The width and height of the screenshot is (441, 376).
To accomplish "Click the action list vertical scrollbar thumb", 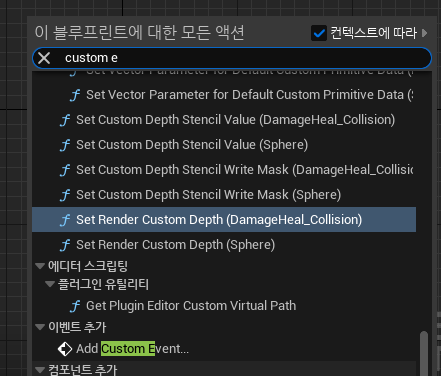I will coord(424,353).
